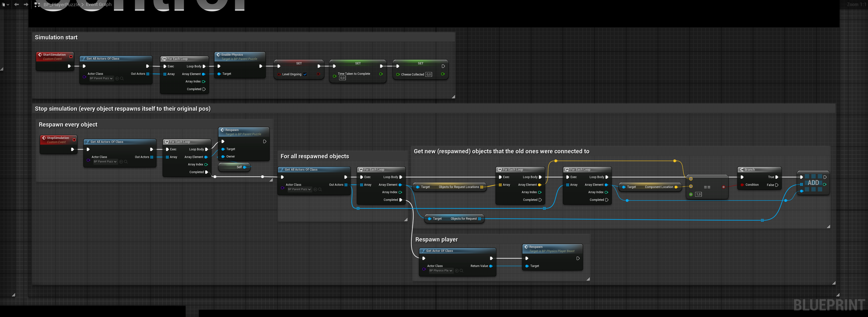
Task: Click the Time Taken to Complete value field
Action: pos(342,78)
